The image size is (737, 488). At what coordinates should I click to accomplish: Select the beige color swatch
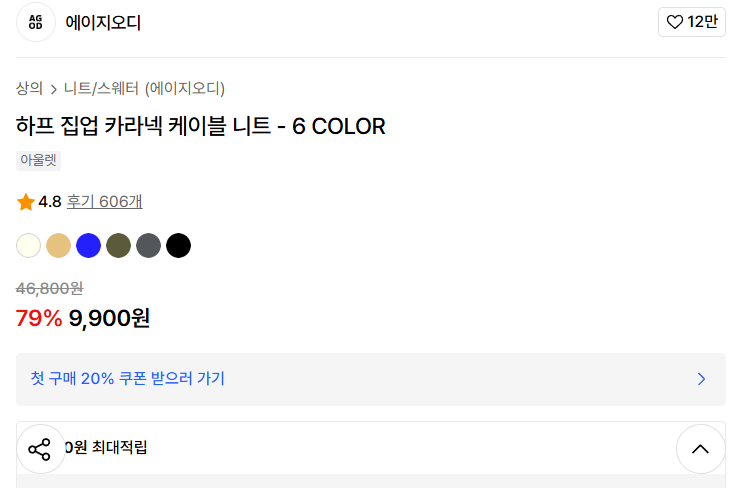click(x=59, y=245)
